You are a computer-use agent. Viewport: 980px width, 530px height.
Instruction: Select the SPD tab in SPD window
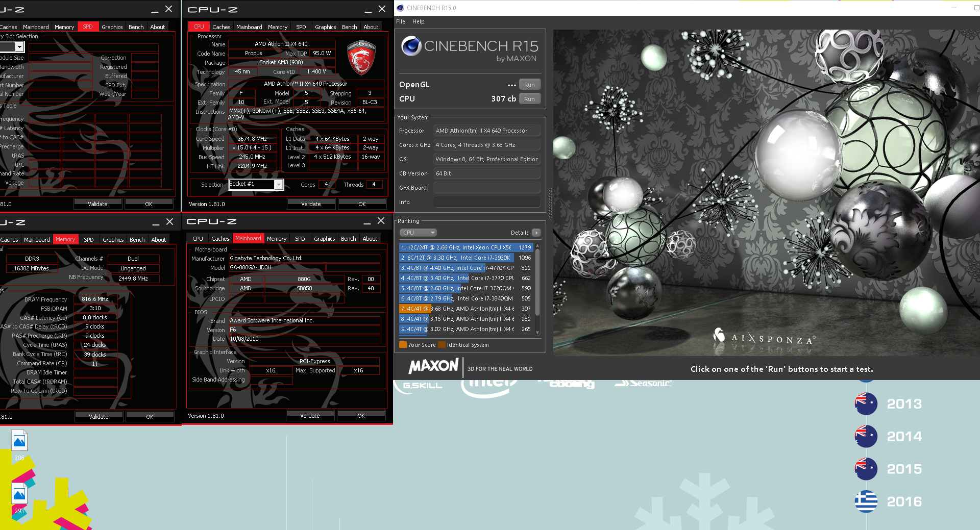[88, 27]
